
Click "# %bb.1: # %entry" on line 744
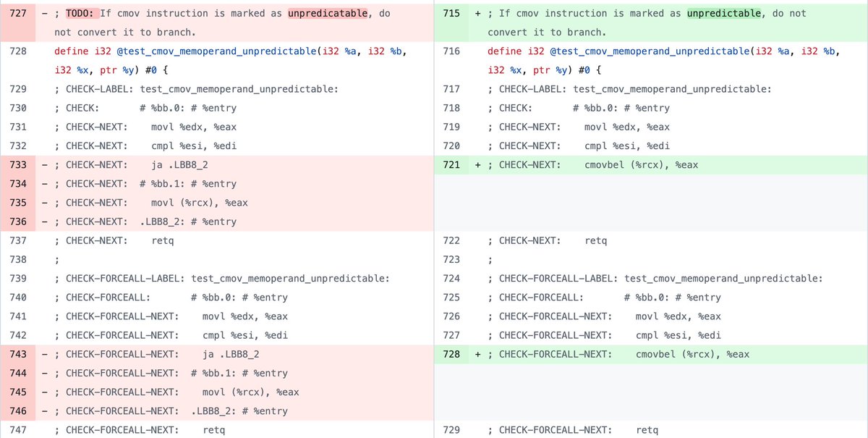point(239,373)
